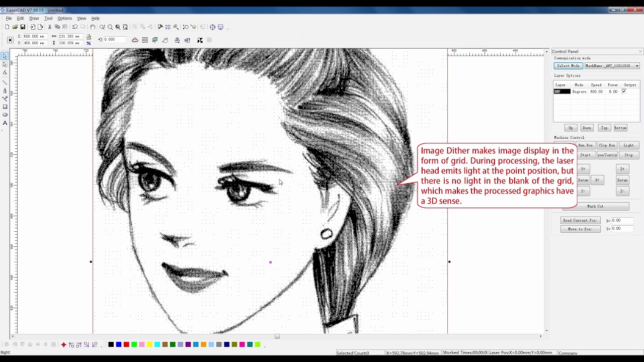Pick the cyan color swatch
The height and width of the screenshot is (362, 644).
click(157, 344)
